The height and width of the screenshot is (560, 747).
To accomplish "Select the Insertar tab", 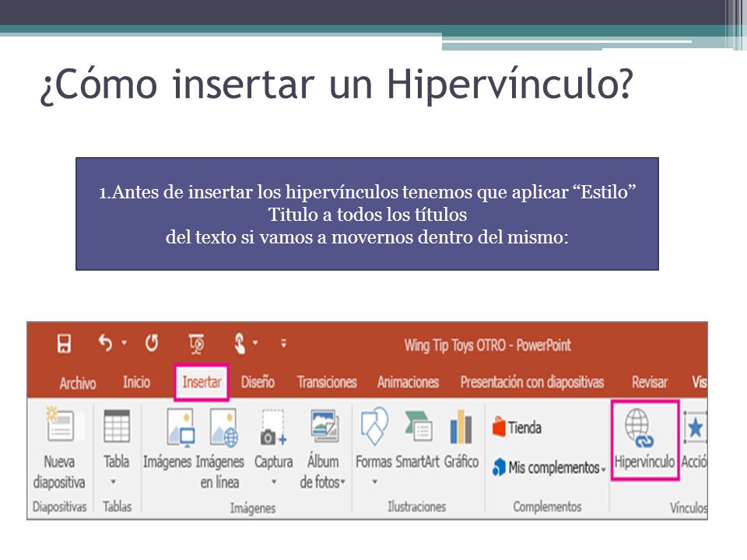I will (202, 383).
